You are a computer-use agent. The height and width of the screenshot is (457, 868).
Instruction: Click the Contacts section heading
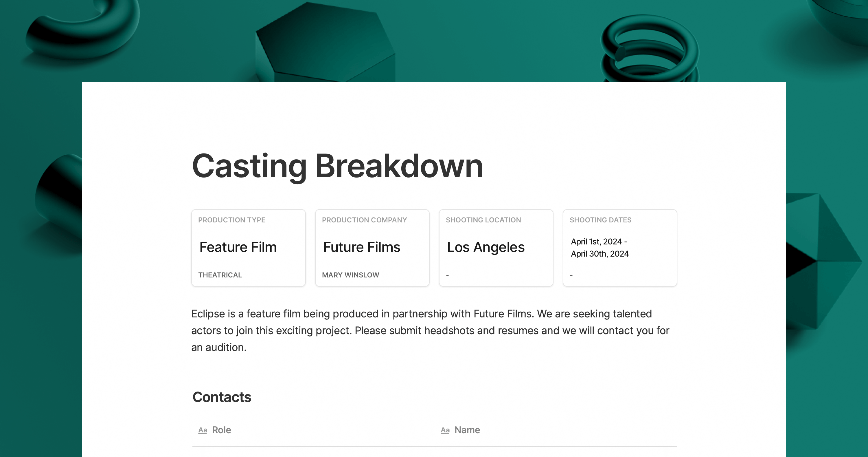tap(222, 397)
